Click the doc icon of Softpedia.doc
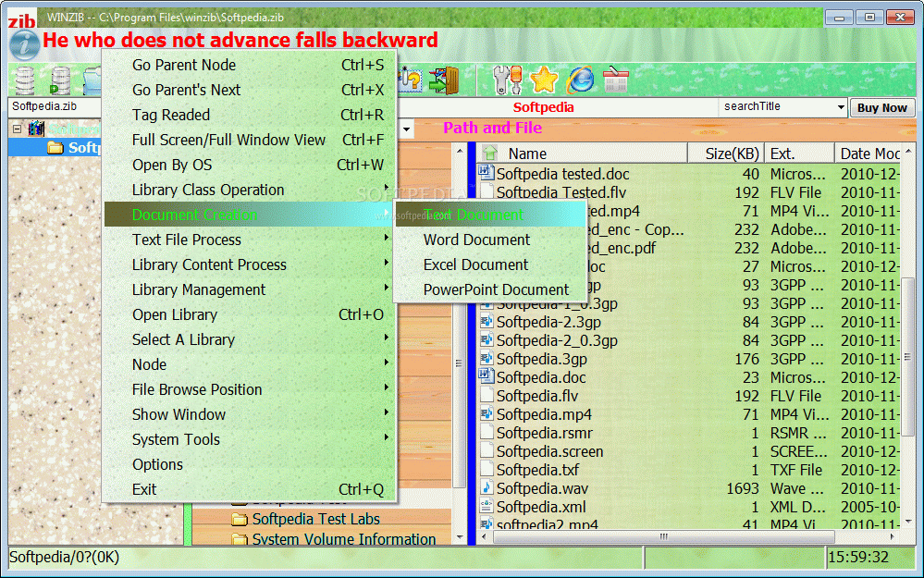924x578 pixels. 486,375
